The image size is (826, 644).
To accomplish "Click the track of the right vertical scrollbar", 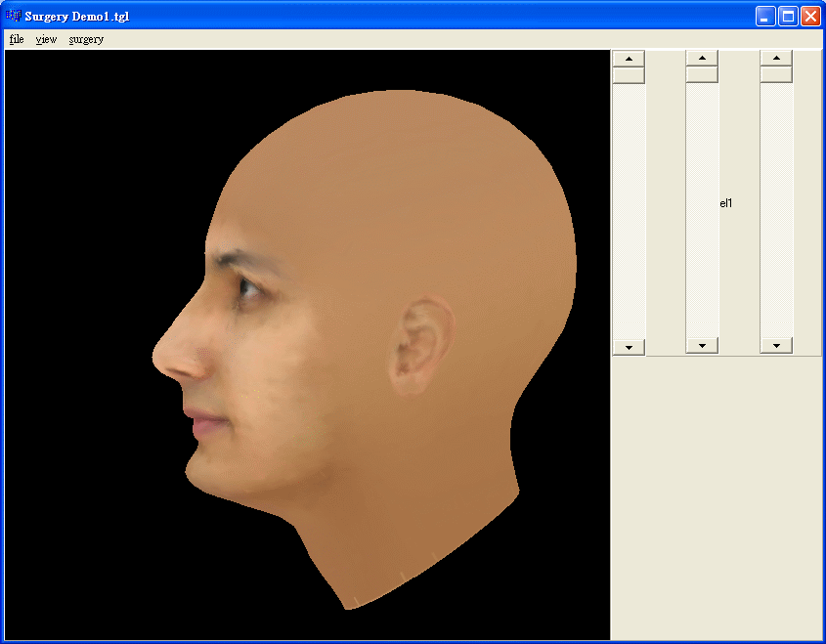I will pyautogui.click(x=776, y=205).
